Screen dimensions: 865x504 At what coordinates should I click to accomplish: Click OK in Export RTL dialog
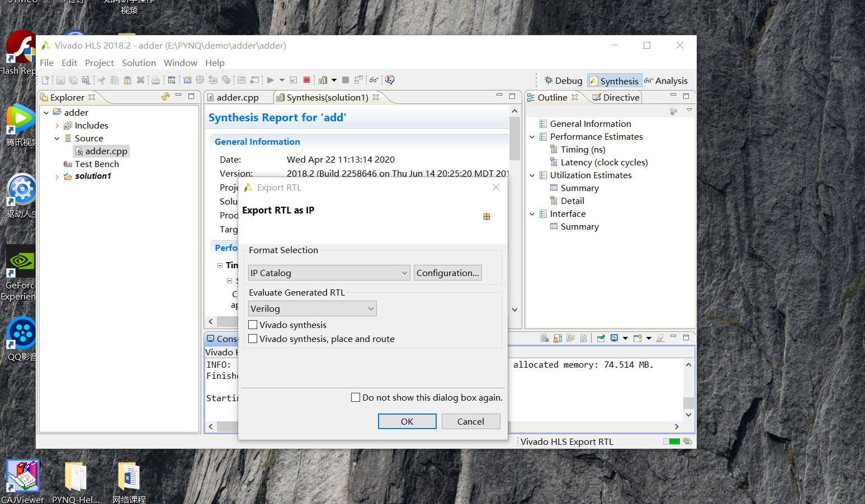407,421
